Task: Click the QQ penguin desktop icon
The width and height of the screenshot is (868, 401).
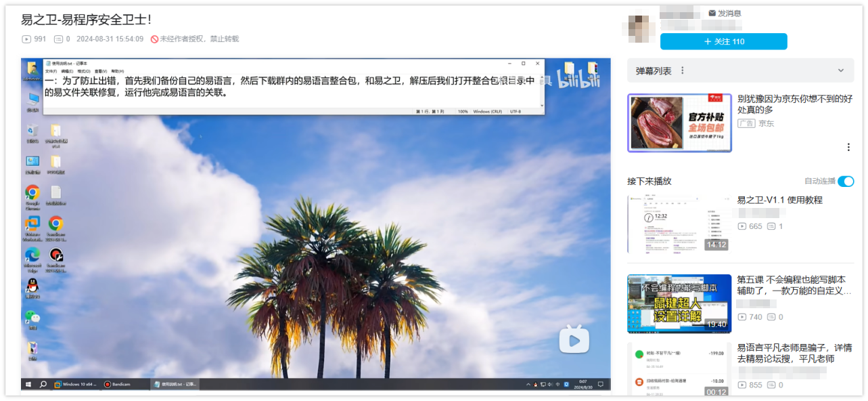Action: click(32, 286)
